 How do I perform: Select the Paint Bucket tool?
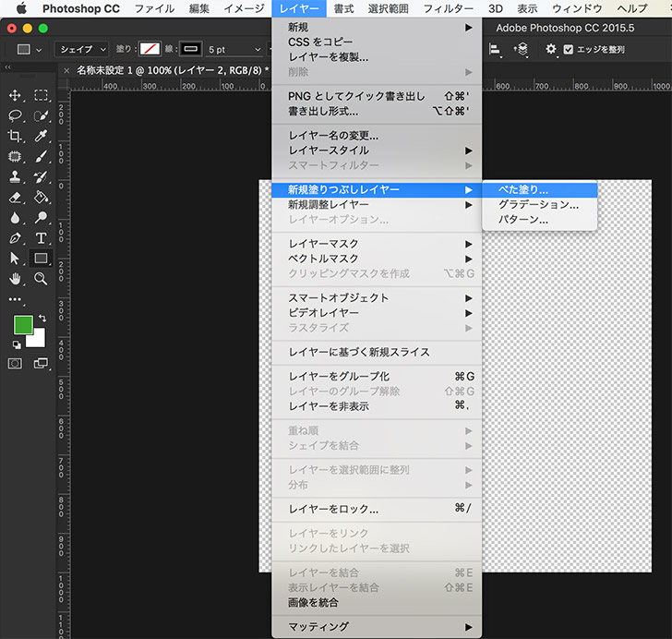(42, 198)
